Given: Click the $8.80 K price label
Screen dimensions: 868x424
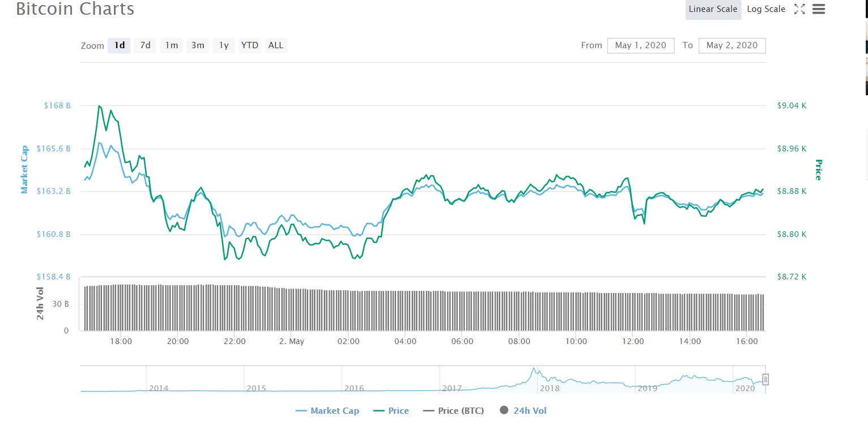Looking at the screenshot, I should coord(792,234).
